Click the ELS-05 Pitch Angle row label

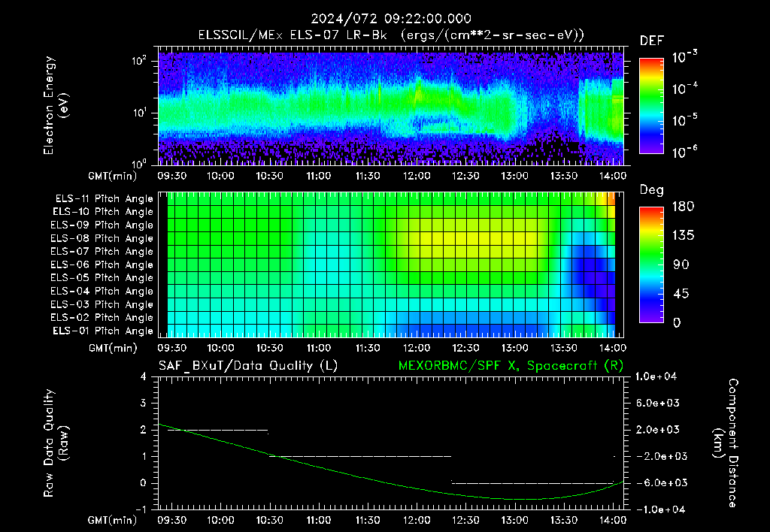[x=102, y=278]
